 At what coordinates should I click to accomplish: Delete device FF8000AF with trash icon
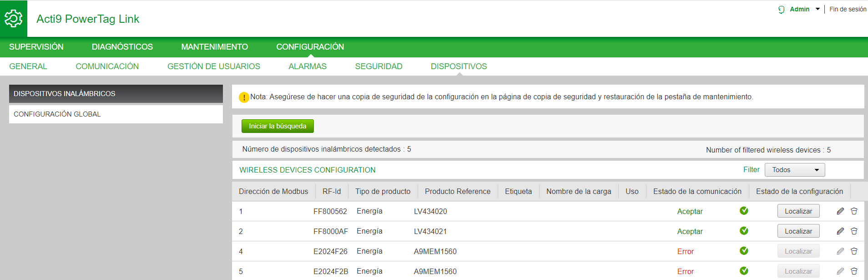(x=854, y=231)
